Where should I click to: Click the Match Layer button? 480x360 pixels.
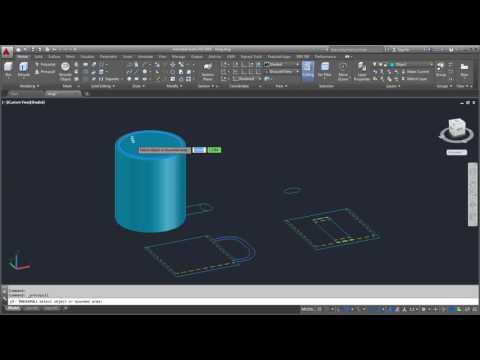(414, 79)
